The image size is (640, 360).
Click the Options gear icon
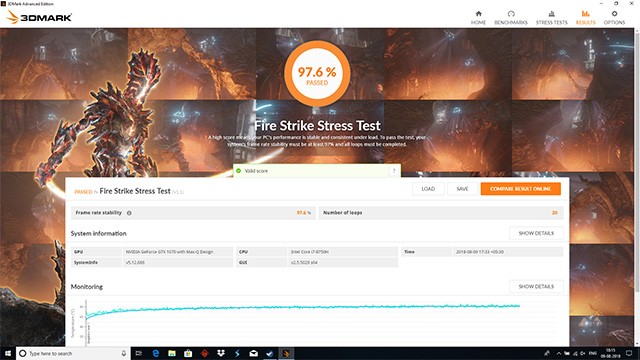[614, 14]
